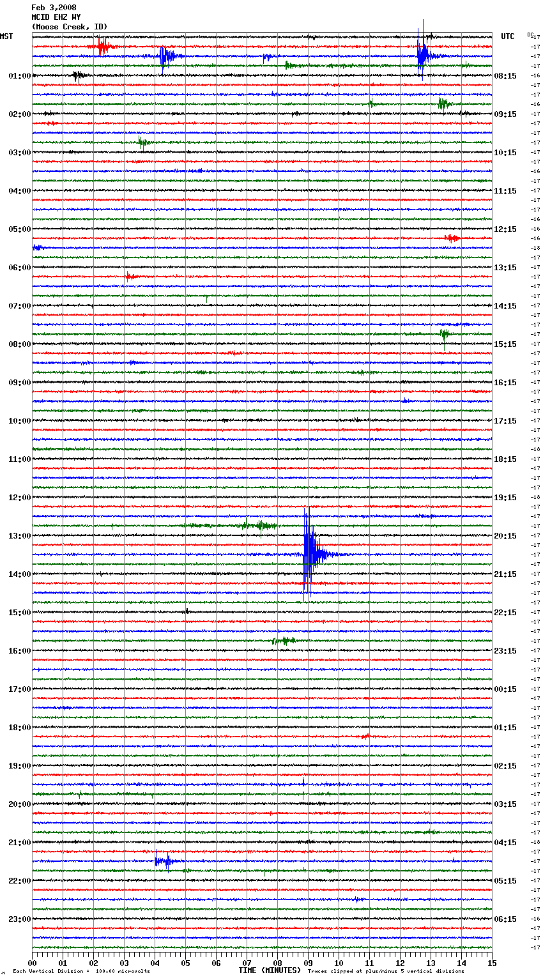
Task: Click the red burst near minute 02 at top
Action: click(x=104, y=47)
